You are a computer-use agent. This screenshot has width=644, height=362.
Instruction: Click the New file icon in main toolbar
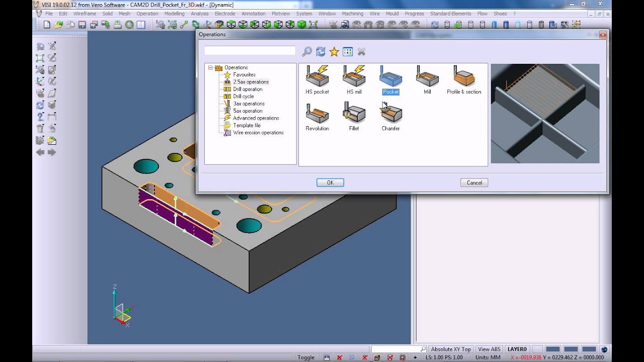pos(47,24)
